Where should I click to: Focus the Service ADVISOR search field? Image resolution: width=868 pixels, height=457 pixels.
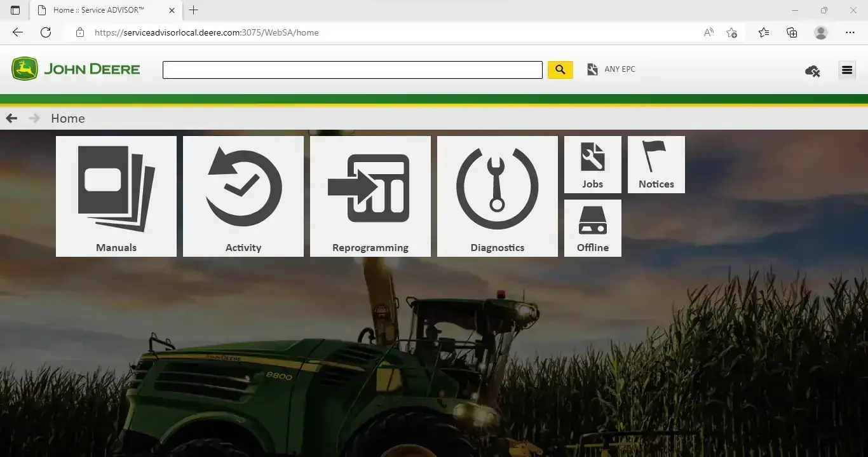pyautogui.click(x=353, y=70)
